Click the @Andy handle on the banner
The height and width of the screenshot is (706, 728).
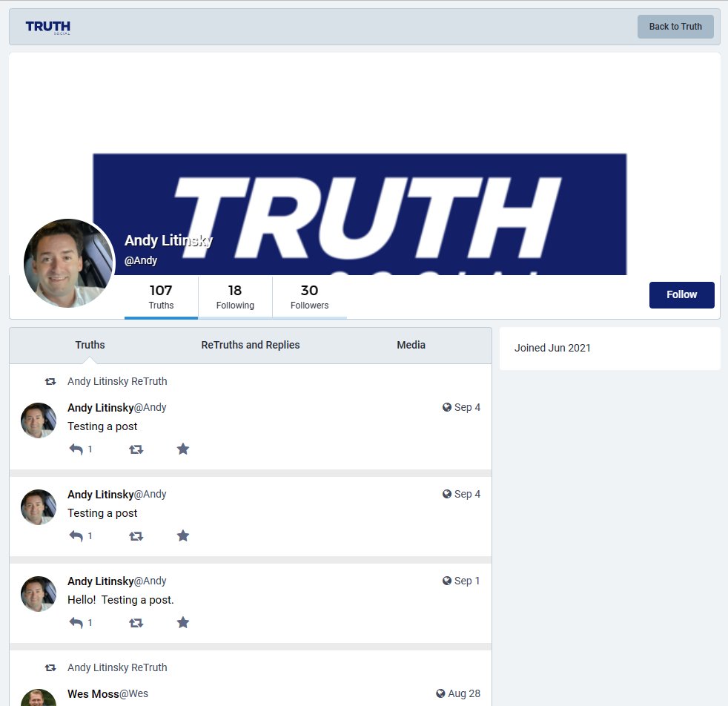(x=141, y=260)
